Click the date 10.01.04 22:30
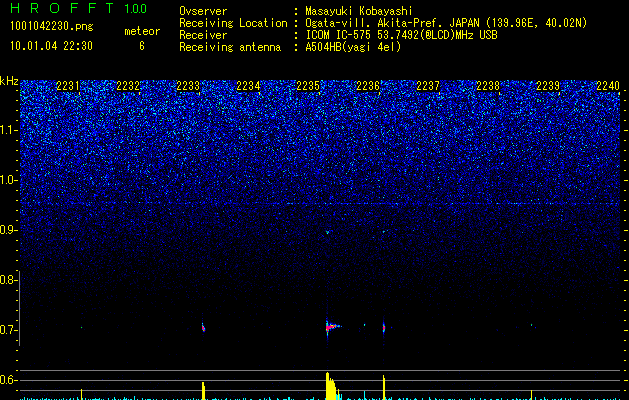629x400 pixels. pos(51,46)
